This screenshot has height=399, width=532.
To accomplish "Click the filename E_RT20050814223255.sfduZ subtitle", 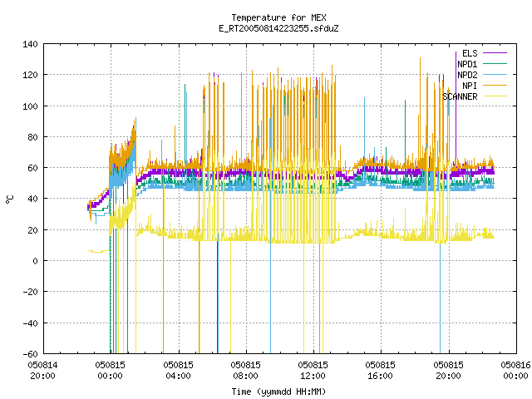I will [278, 28].
